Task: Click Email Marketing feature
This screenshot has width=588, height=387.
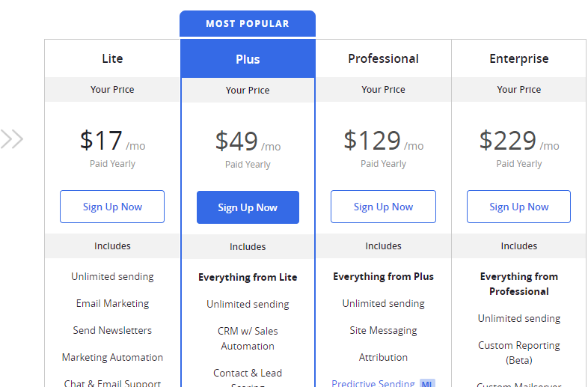Action: pos(112,303)
